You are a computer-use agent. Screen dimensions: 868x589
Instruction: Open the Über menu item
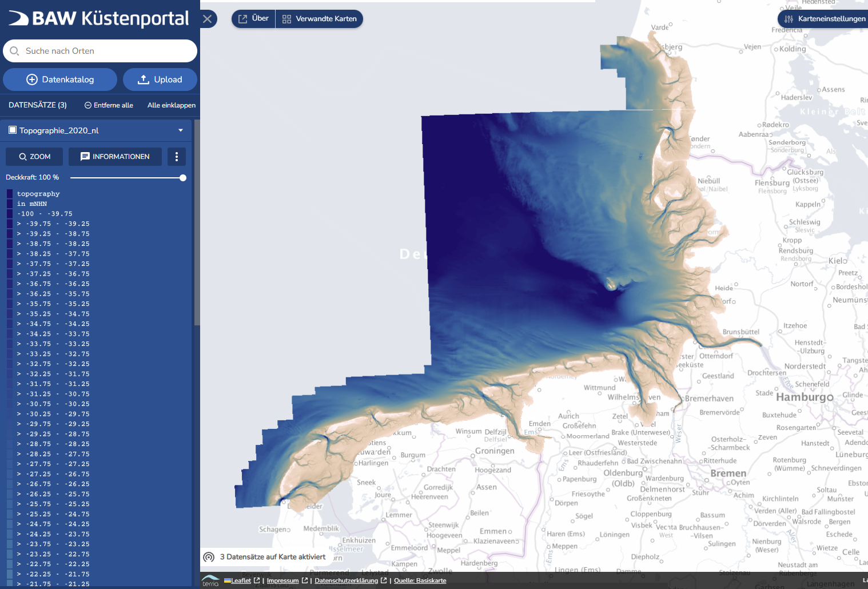pos(253,19)
